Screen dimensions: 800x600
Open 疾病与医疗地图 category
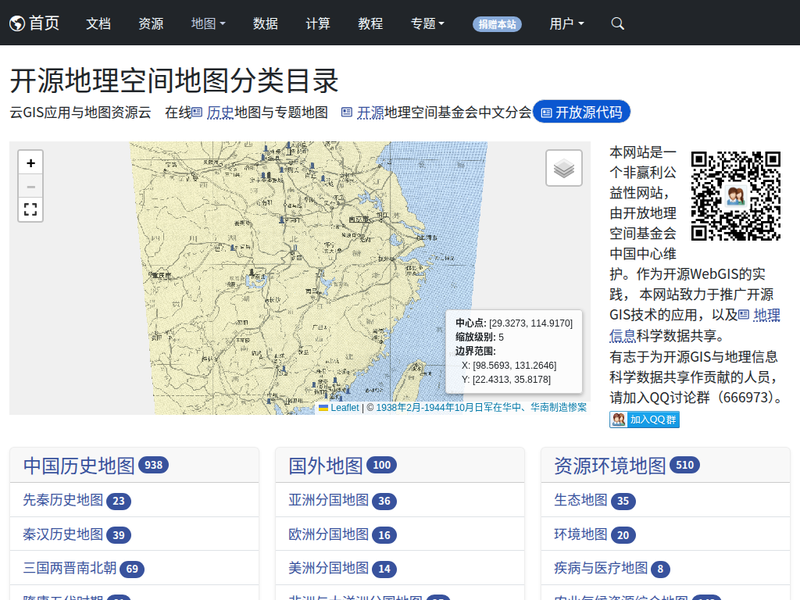coord(601,568)
